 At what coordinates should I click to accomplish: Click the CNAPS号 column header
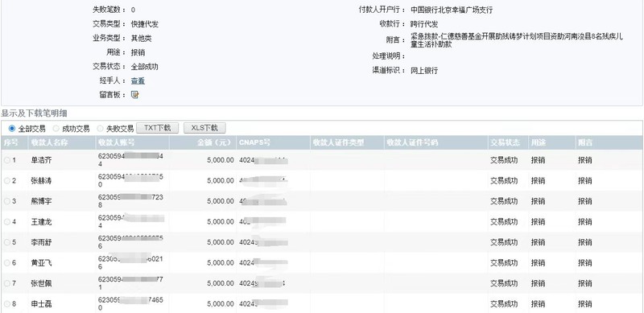[x=254, y=142]
